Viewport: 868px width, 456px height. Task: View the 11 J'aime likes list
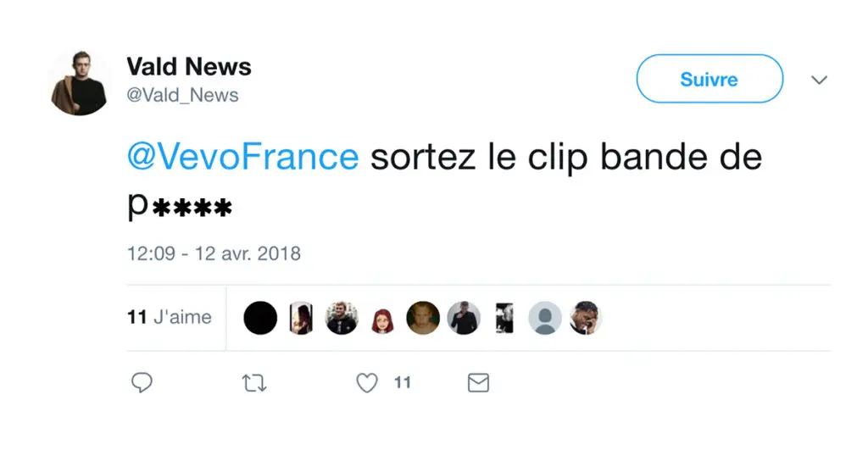click(x=170, y=317)
